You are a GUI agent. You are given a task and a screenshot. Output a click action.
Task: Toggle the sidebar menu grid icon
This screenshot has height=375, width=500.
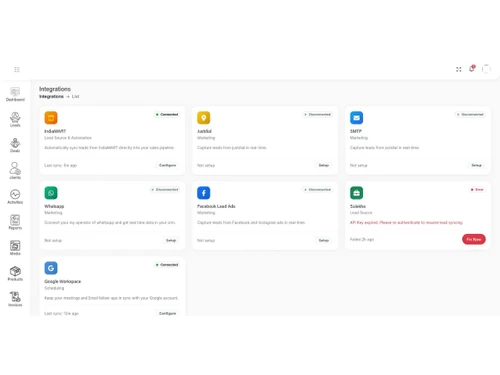click(17, 69)
